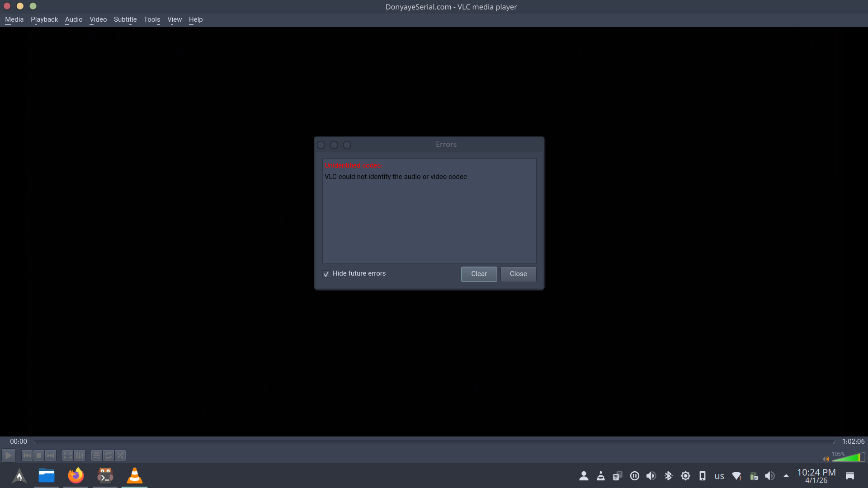Open the Audio menu
Screen dimensions: 868x488
pyautogui.click(x=74, y=19)
